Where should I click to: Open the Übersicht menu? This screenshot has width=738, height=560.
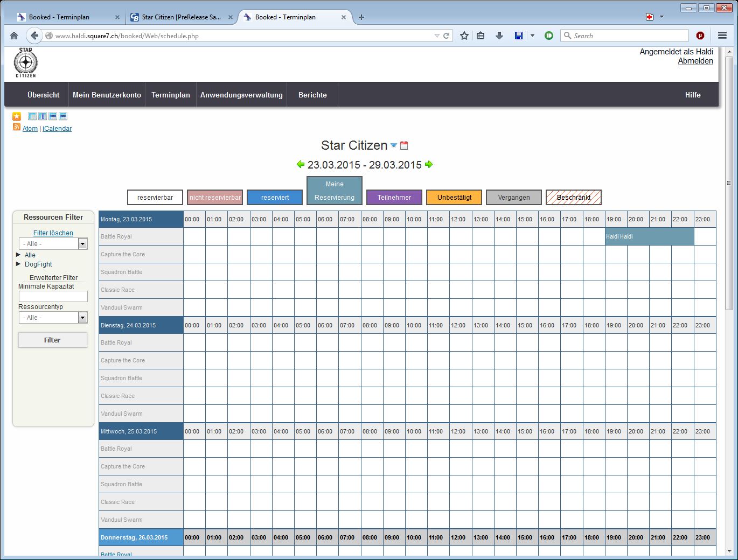point(44,95)
